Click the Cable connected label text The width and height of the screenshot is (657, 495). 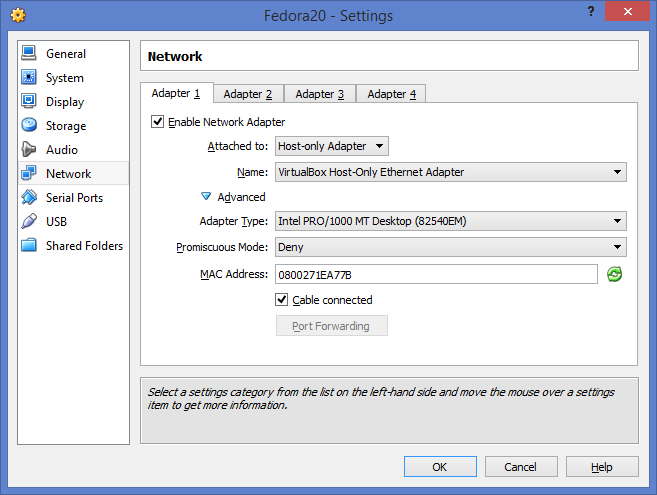332,300
